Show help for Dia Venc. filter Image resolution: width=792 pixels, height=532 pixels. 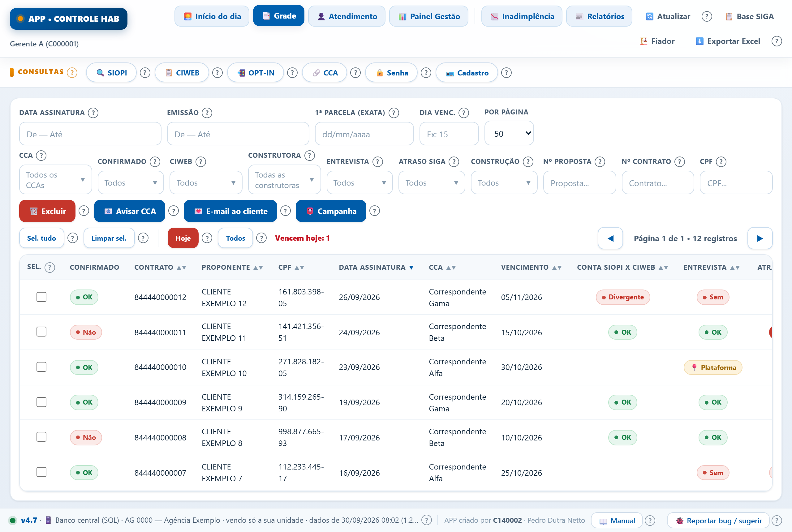pos(463,113)
